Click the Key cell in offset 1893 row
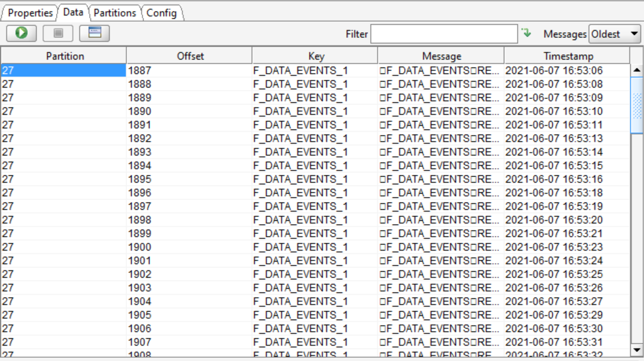The height and width of the screenshot is (361, 644). click(x=314, y=152)
